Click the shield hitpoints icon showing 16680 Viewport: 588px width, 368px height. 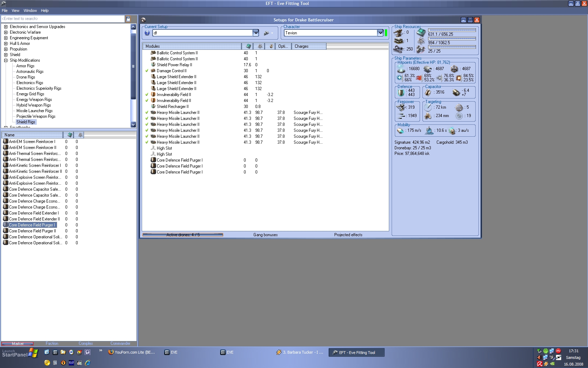401,69
